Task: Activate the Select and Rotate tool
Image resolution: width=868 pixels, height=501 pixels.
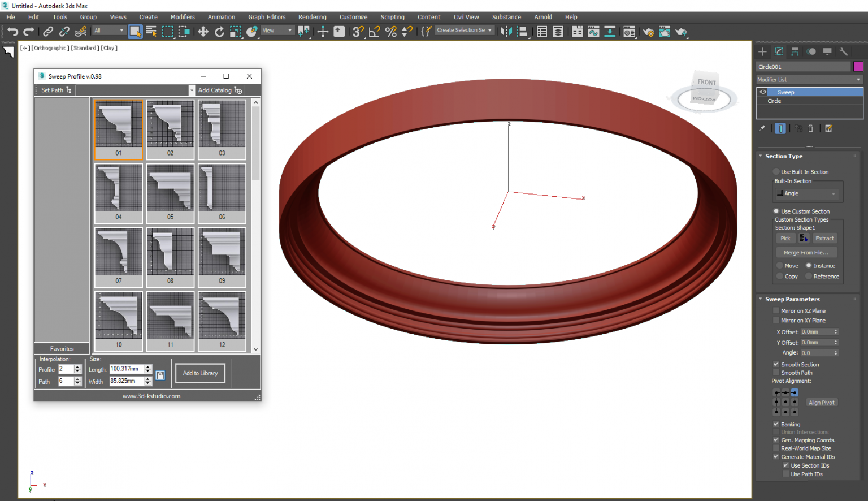Action: coord(220,32)
